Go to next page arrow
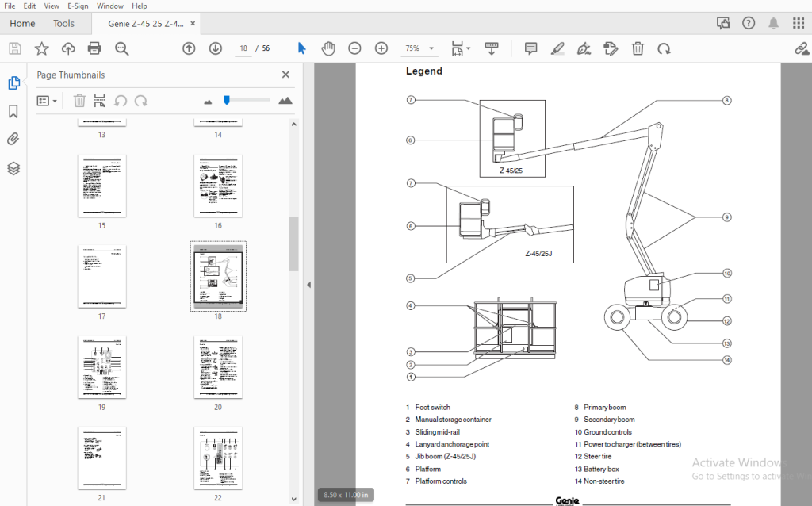 (216, 48)
